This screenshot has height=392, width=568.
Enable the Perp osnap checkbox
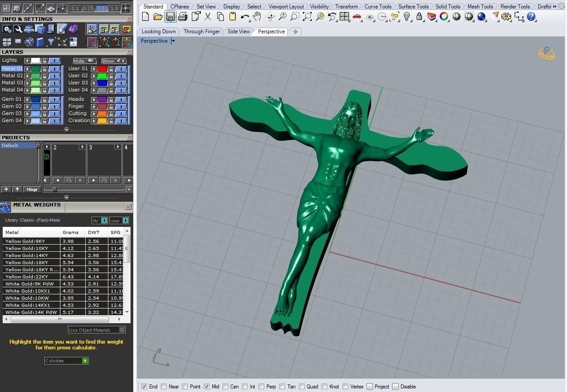coord(262,386)
